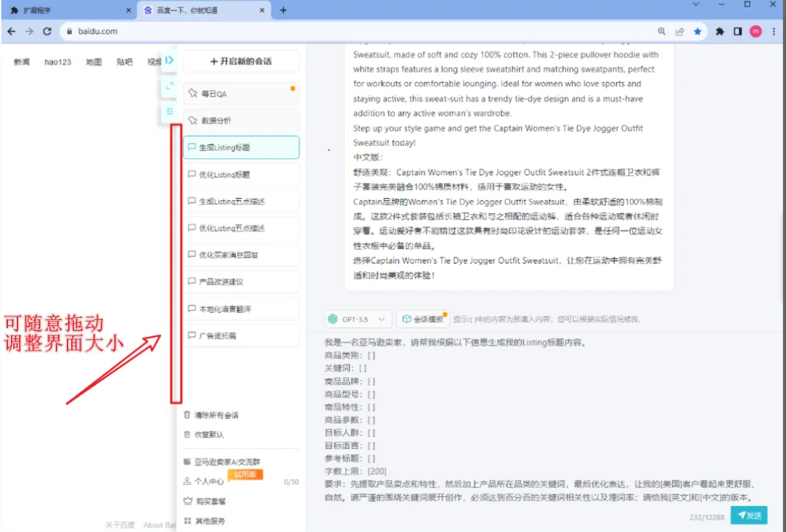Screen dimensions: 786x532
Task: Open the tab search chevron
Action: pyautogui.click(x=696, y=4)
